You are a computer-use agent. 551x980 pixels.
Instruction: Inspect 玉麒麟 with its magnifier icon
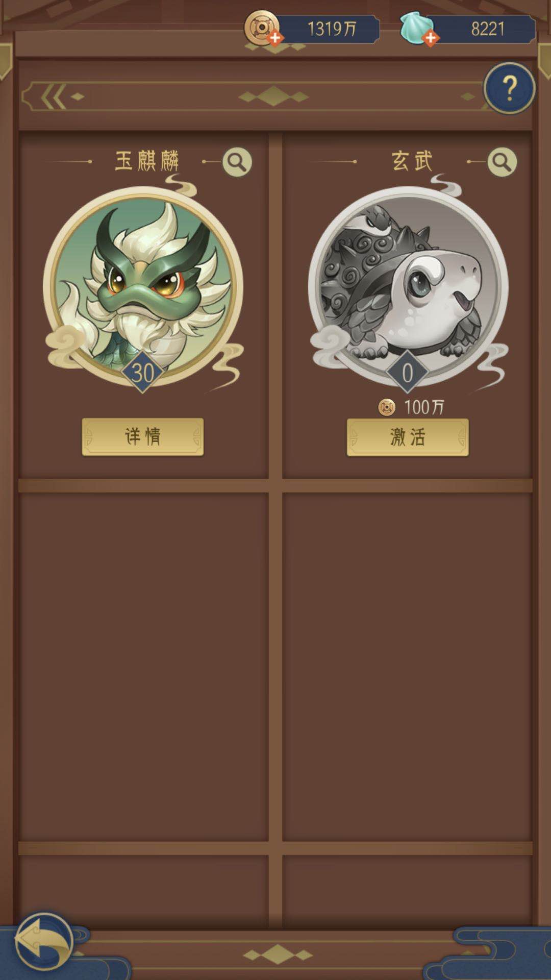coord(237,162)
